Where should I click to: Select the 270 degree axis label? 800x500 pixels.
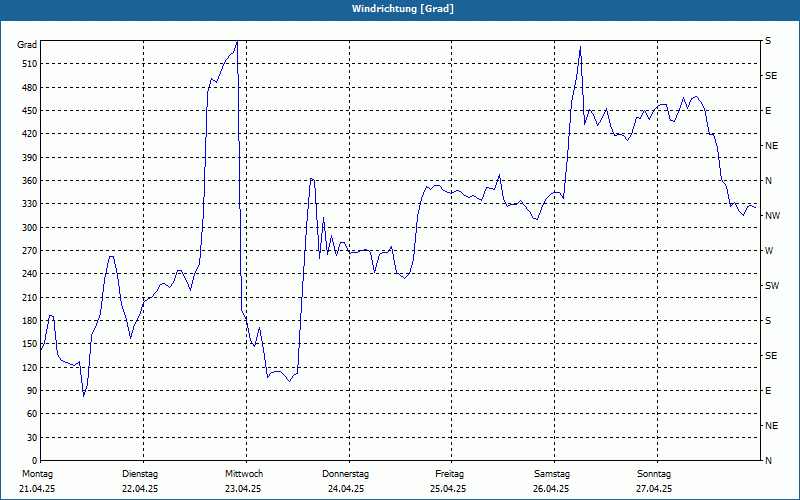[x=30, y=251]
